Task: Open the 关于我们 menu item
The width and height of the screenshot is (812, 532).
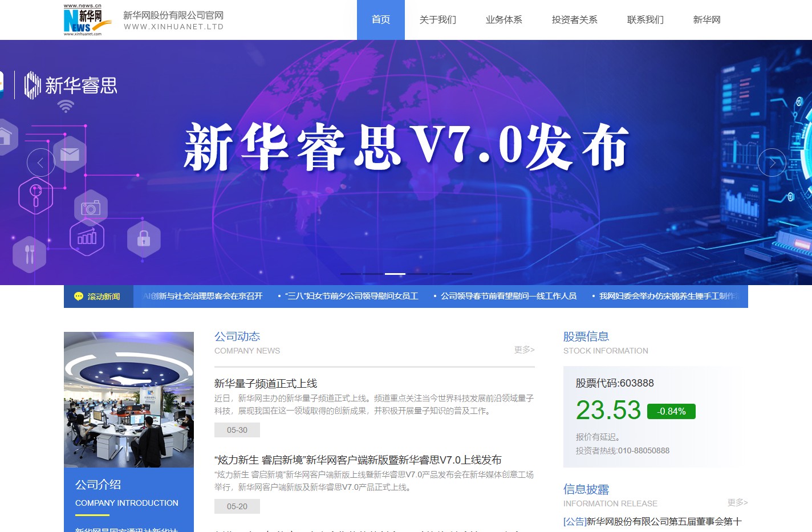Action: [x=438, y=20]
